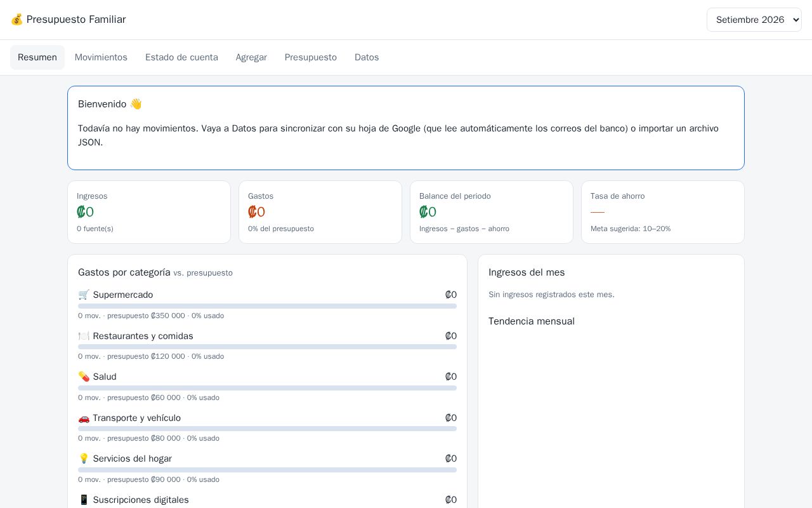Image resolution: width=812 pixels, height=508 pixels.
Task: Click the Transporte y vehículo progress bar
Action: coord(267,429)
